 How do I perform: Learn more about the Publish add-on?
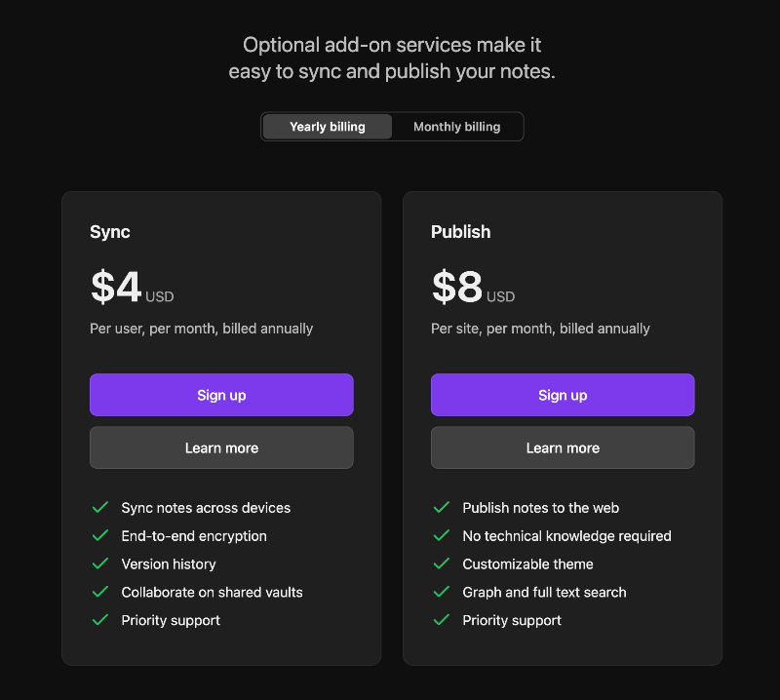(x=563, y=447)
